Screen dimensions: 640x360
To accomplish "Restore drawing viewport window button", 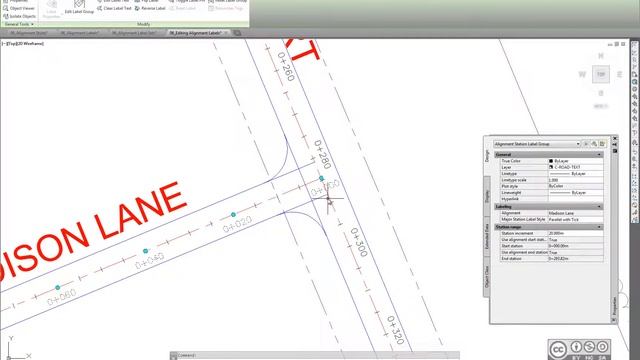I will click(x=617, y=44).
